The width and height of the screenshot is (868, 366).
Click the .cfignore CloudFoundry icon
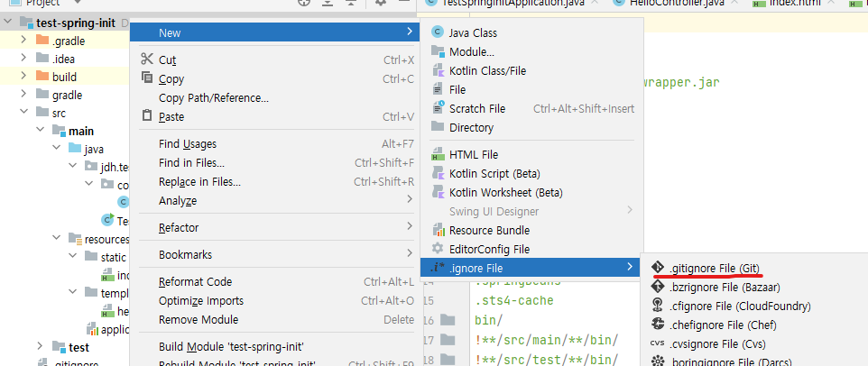pyautogui.click(x=657, y=306)
